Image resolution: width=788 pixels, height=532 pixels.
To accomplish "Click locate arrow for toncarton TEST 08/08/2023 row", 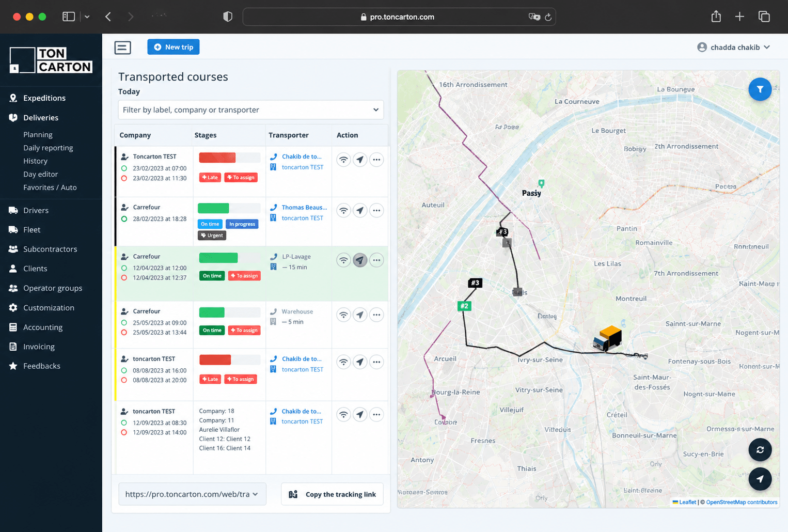I will (x=360, y=362).
